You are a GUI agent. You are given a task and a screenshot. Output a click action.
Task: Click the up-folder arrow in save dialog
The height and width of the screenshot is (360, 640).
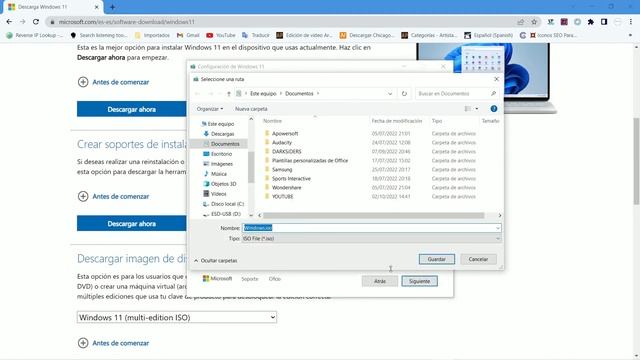point(229,94)
